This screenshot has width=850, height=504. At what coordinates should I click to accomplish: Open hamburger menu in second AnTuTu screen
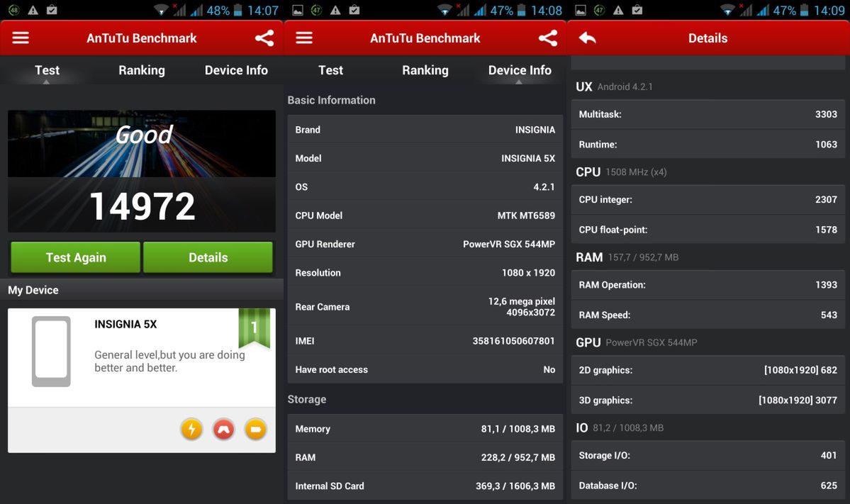pyautogui.click(x=304, y=38)
